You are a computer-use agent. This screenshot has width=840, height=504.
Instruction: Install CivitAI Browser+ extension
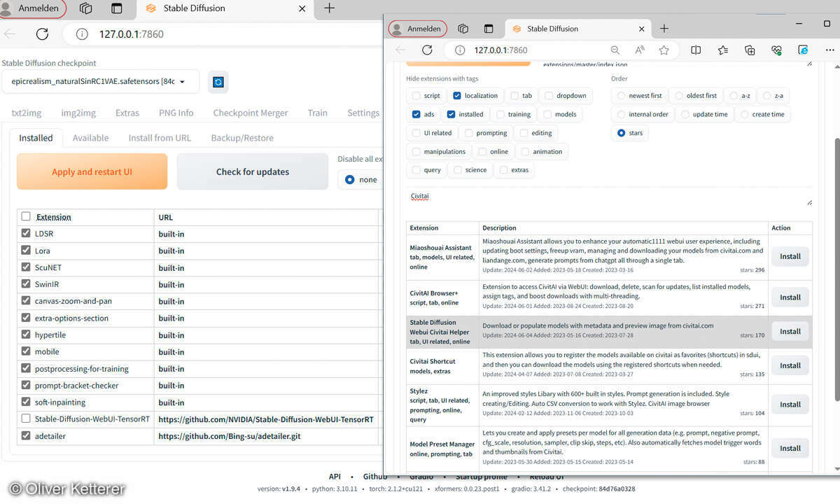[x=790, y=297]
